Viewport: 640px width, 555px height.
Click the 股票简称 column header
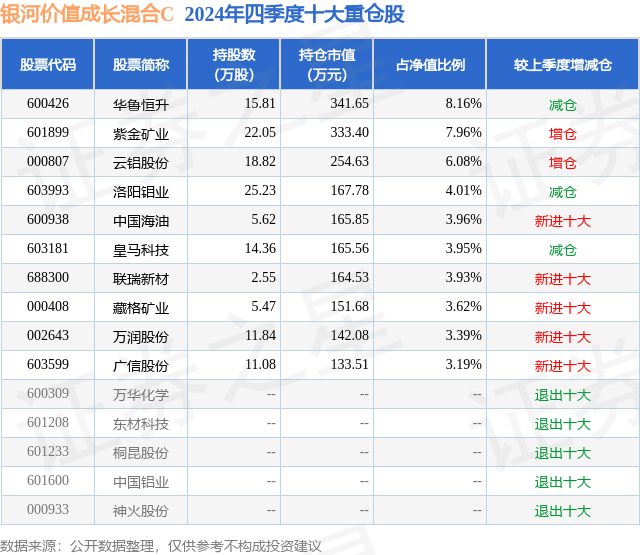point(141,64)
